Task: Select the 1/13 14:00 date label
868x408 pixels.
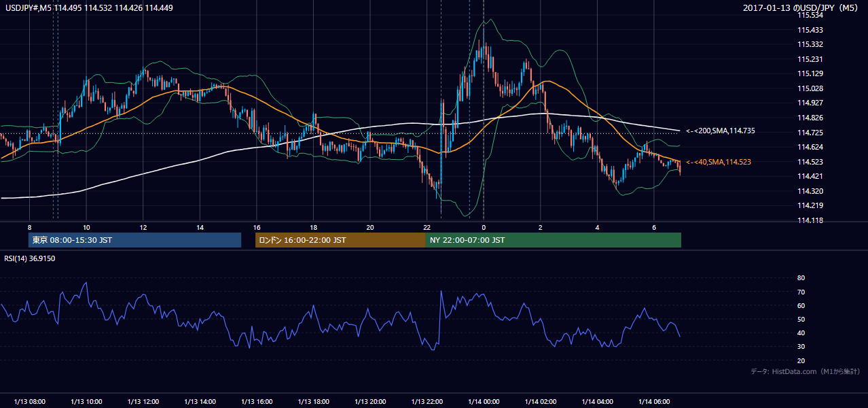Action: coord(200,402)
